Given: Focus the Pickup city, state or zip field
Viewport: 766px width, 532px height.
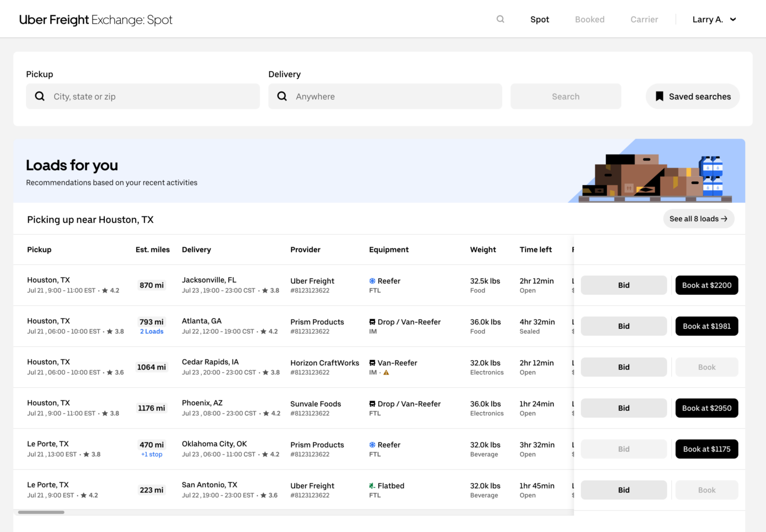Looking at the screenshot, I should point(152,96).
